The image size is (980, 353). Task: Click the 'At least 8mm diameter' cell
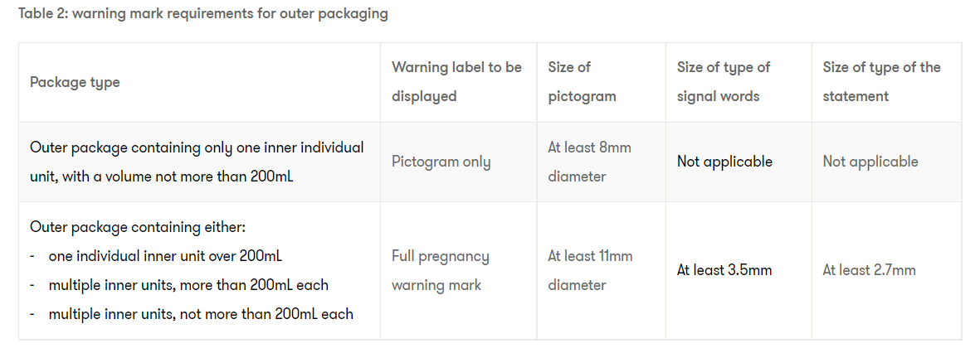589,162
